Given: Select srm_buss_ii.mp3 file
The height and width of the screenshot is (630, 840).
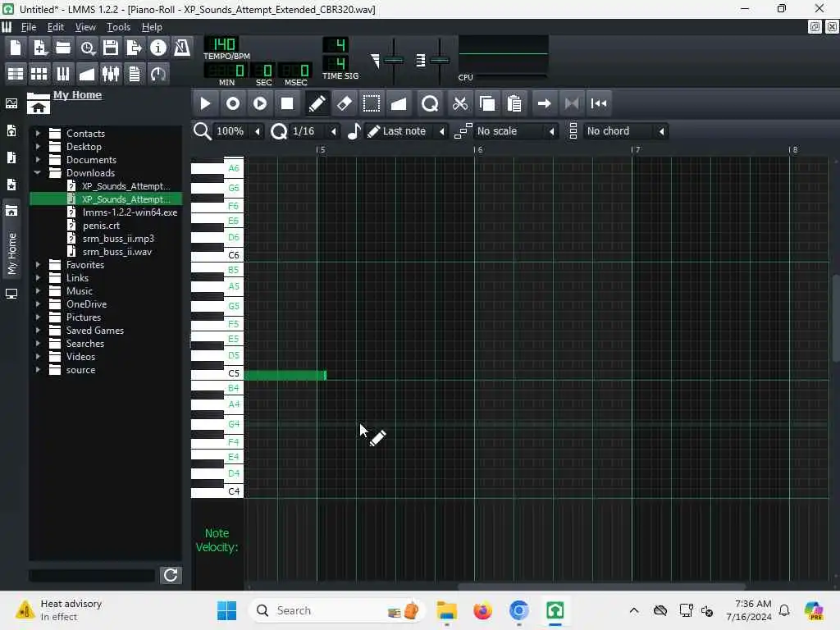Looking at the screenshot, I should [x=118, y=239].
